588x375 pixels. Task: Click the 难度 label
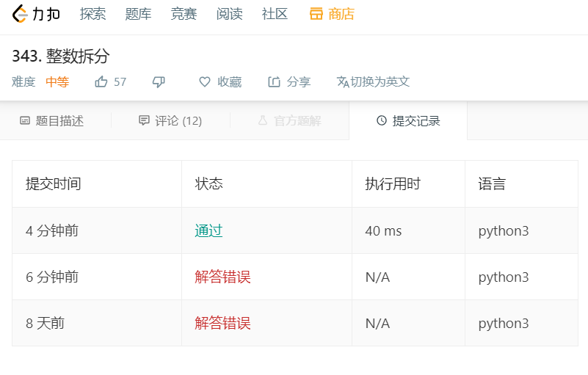tap(23, 81)
